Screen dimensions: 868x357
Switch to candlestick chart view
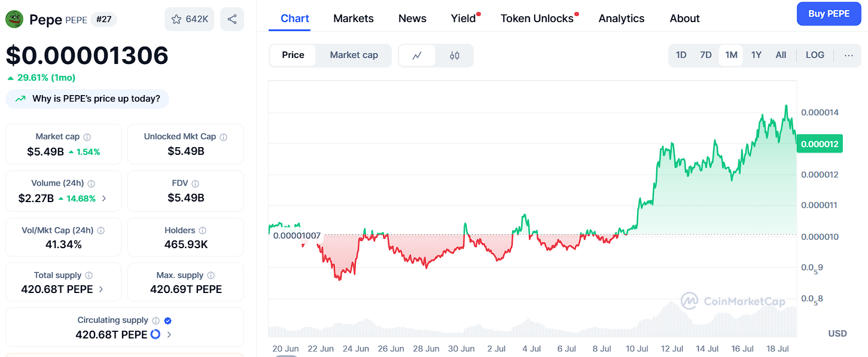click(455, 56)
